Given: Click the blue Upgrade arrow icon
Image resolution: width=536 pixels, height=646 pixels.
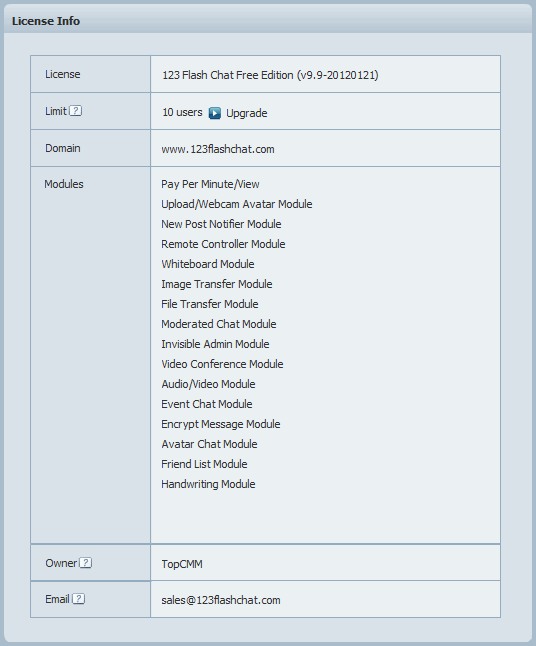Looking at the screenshot, I should (x=215, y=113).
